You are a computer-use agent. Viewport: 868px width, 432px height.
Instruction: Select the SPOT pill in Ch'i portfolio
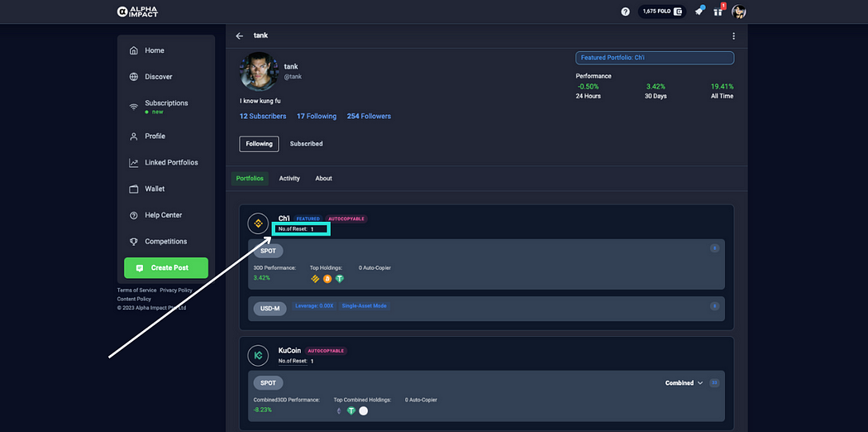[269, 251]
